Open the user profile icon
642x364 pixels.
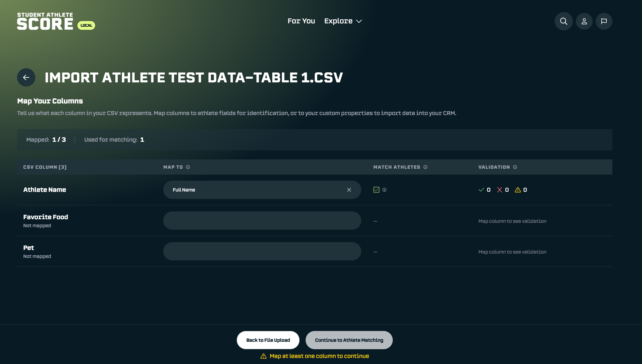[x=584, y=21]
